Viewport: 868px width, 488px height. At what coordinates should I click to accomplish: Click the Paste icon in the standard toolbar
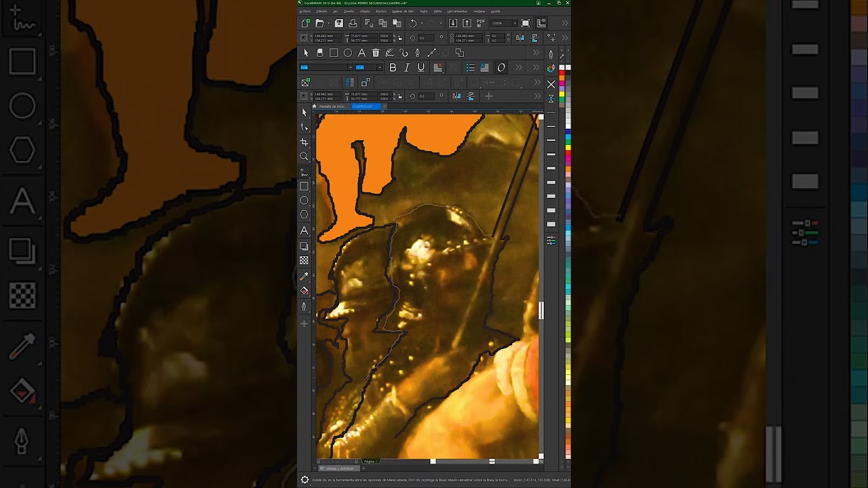click(397, 23)
